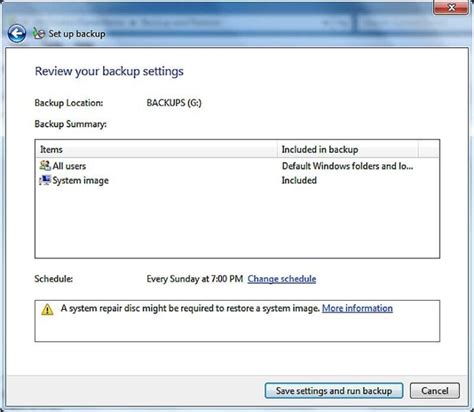Click the Review your backup settings heading

pos(109,71)
